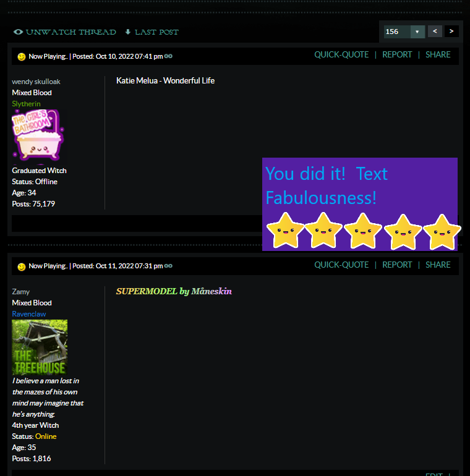Open the page number 156 dropdown
Viewport: 470px width, 476px height.
click(404, 32)
